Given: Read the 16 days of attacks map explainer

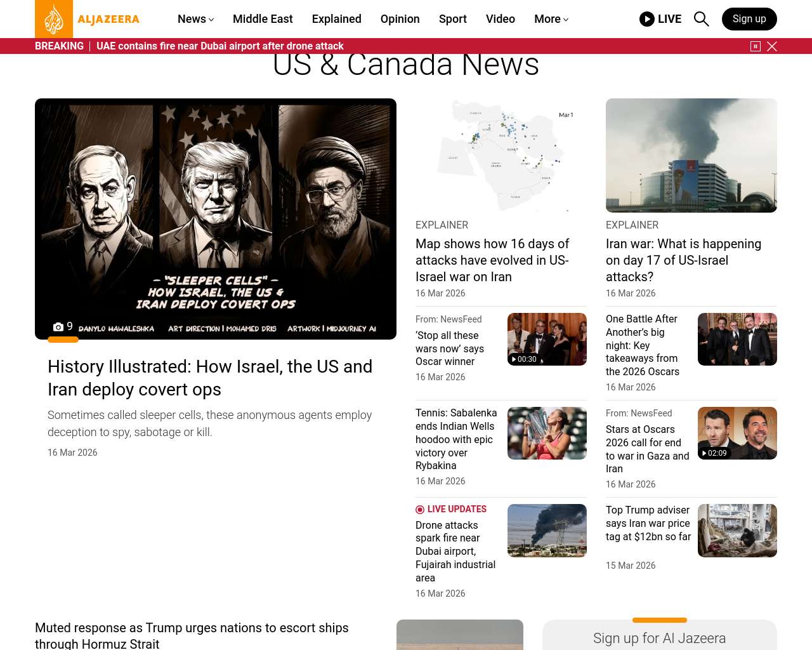Looking at the screenshot, I should click(x=492, y=260).
